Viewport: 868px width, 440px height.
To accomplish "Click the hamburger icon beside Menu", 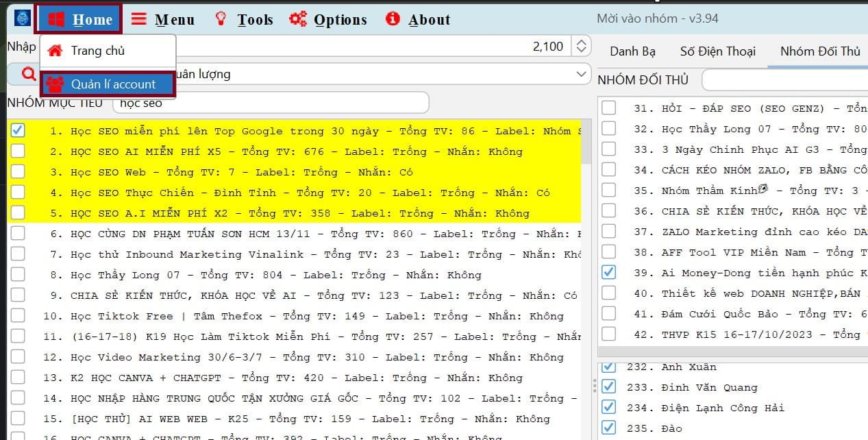I will 139,19.
